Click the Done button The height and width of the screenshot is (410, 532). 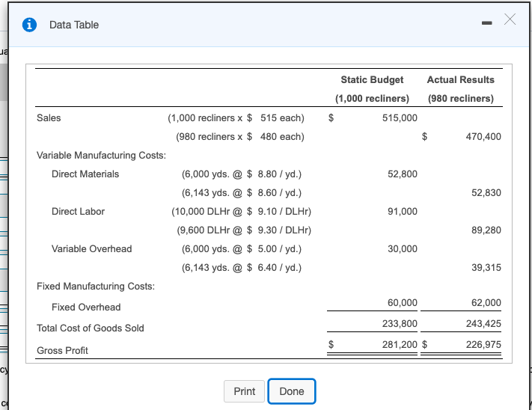tap(292, 391)
